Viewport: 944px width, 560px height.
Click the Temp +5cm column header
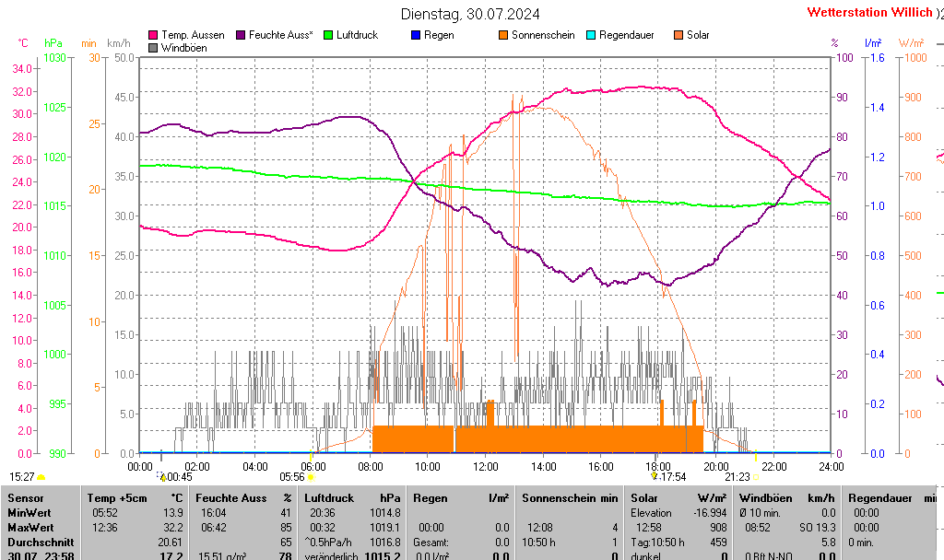tap(117, 498)
